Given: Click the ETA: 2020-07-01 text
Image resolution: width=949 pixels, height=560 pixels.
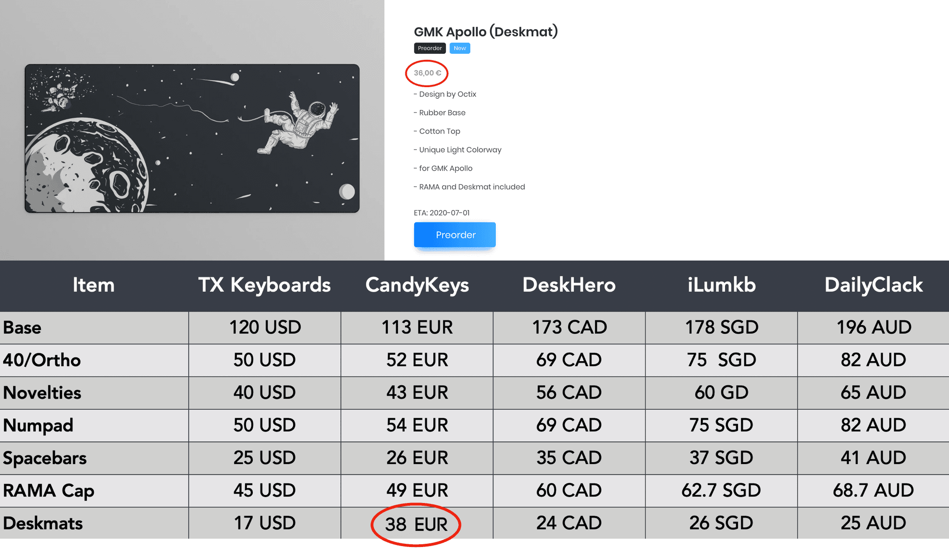Looking at the screenshot, I should 442,213.
